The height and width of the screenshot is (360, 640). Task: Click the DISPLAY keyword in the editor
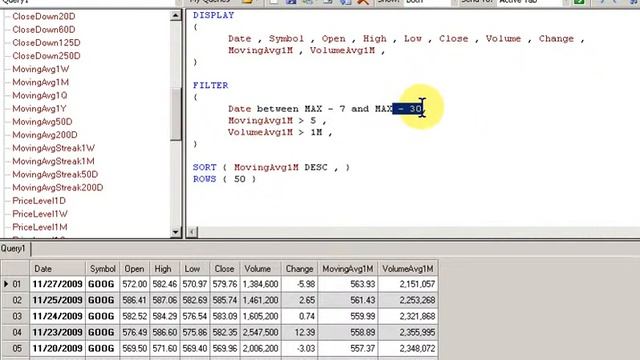coord(213,15)
